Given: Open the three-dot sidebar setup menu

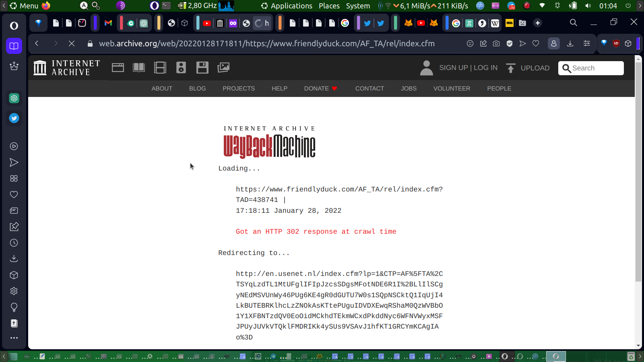Looking at the screenshot, I should pyautogui.click(x=14, y=338).
